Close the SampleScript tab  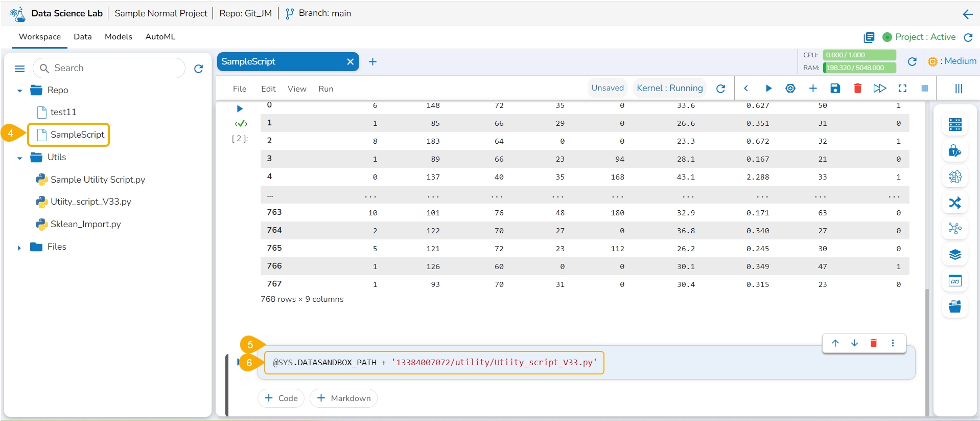[350, 62]
